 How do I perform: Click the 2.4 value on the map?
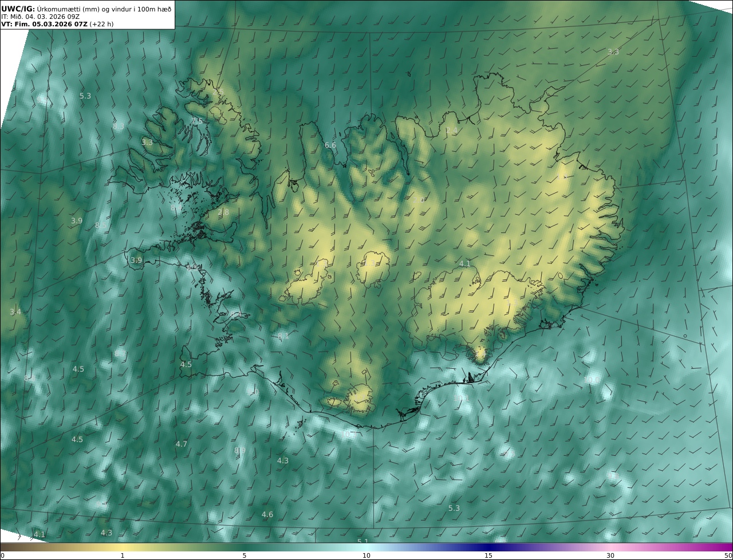coord(452,131)
